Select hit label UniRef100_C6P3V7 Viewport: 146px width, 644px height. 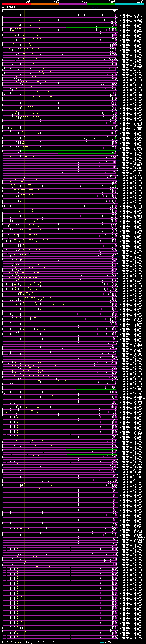click(131, 319)
